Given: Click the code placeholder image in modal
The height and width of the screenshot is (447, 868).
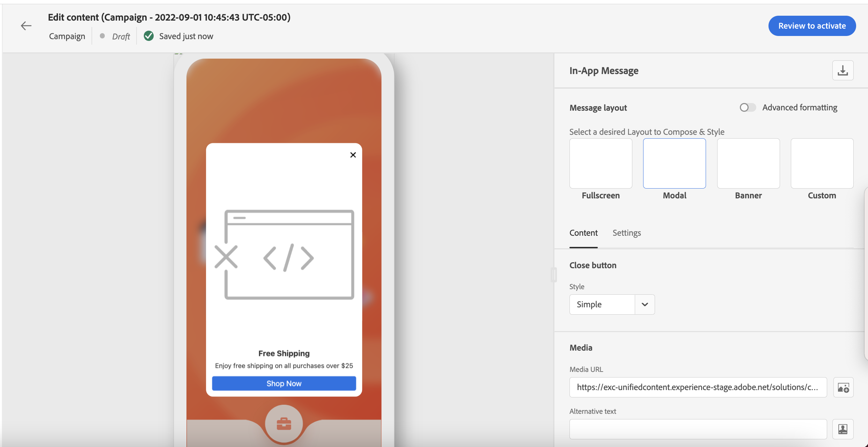Looking at the screenshot, I should coord(284,255).
